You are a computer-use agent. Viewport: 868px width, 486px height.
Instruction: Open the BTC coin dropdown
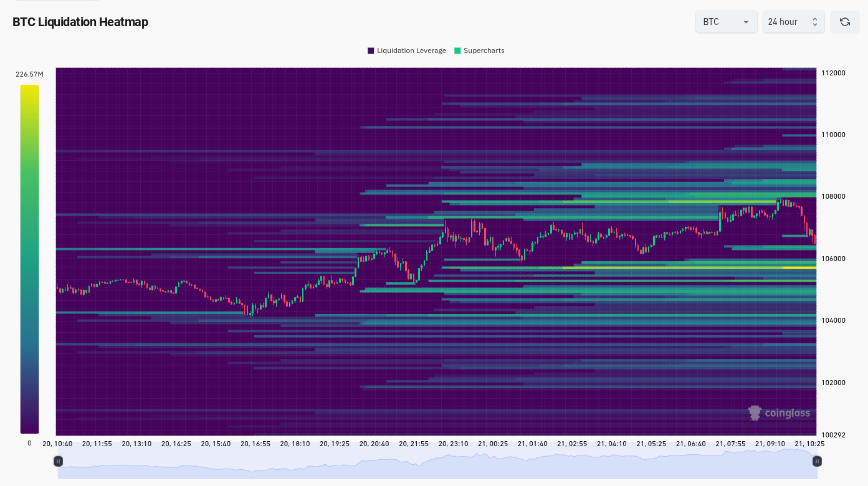click(726, 22)
